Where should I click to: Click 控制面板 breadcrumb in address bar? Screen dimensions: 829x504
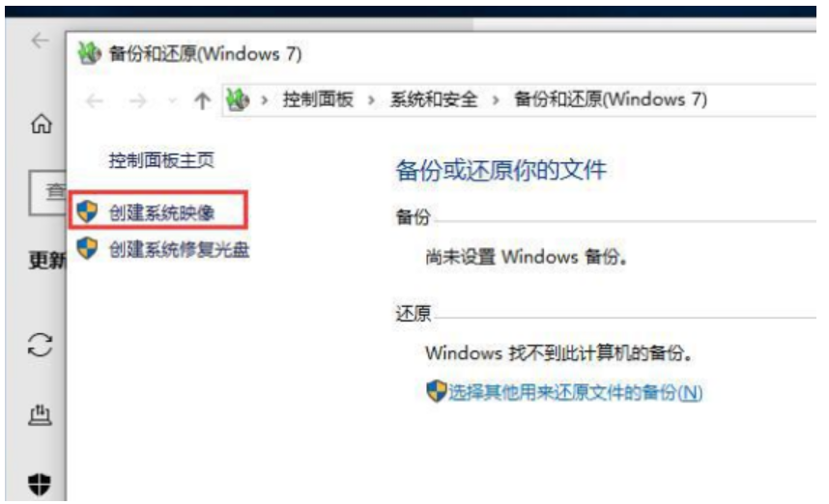click(x=318, y=99)
